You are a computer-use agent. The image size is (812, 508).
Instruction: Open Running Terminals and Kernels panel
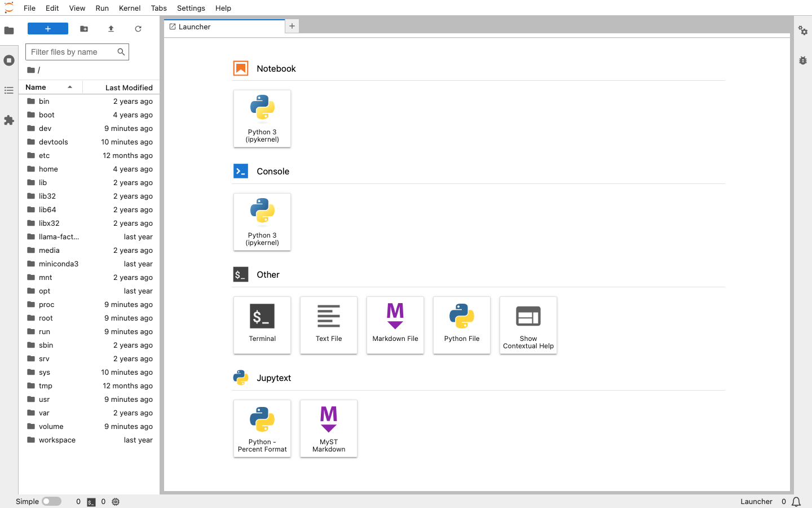tap(9, 60)
